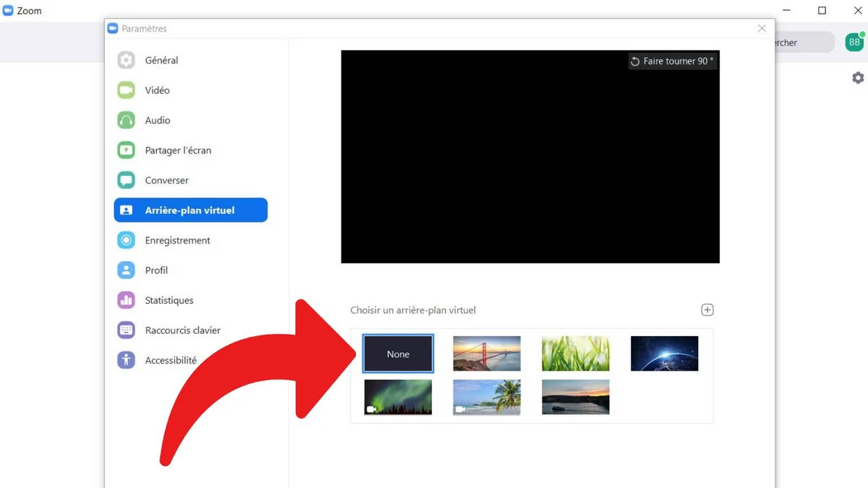Pick the Earth from space background
The width and height of the screenshot is (868, 488).
coord(664,354)
